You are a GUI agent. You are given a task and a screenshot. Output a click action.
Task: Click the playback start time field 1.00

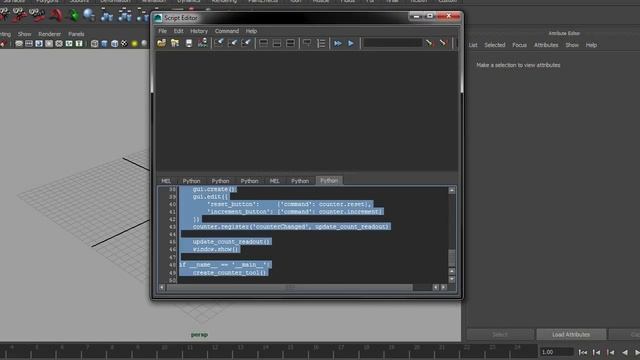(x=556, y=352)
